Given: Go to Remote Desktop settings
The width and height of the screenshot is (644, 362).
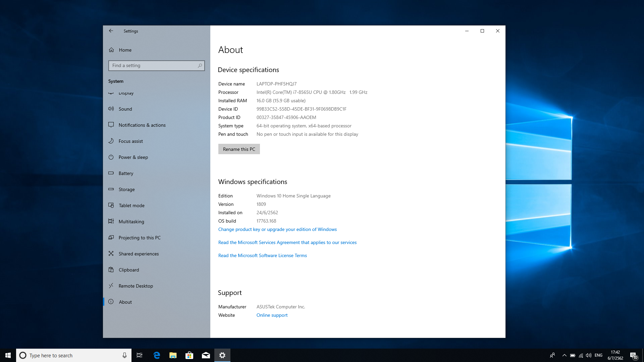Looking at the screenshot, I should [156, 286].
